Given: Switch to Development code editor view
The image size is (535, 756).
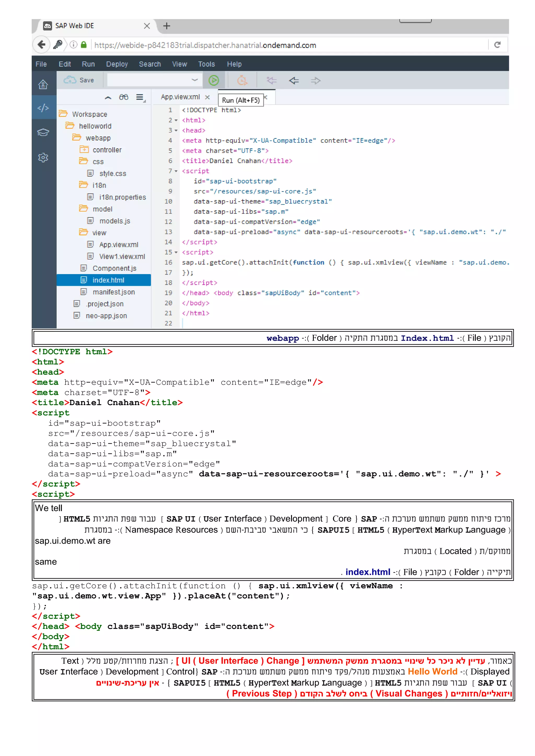Looking at the screenshot, I should [x=43, y=108].
